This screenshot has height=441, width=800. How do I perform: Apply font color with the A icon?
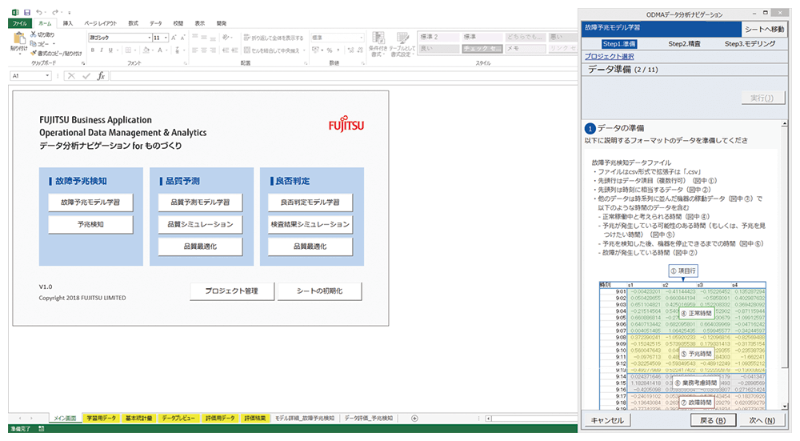tap(161, 50)
